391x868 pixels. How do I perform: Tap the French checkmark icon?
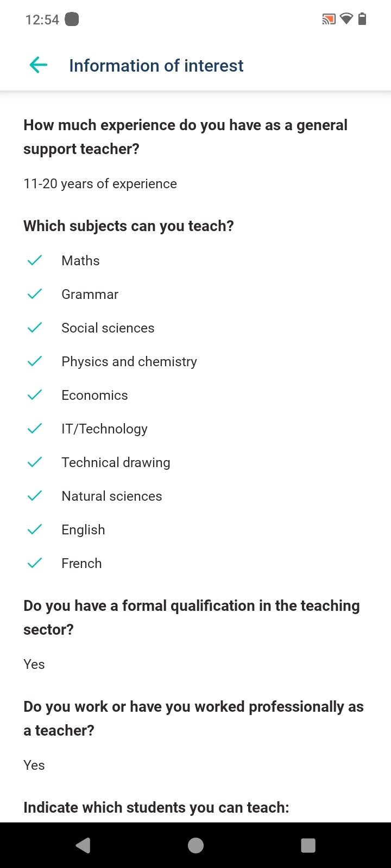[x=35, y=564]
